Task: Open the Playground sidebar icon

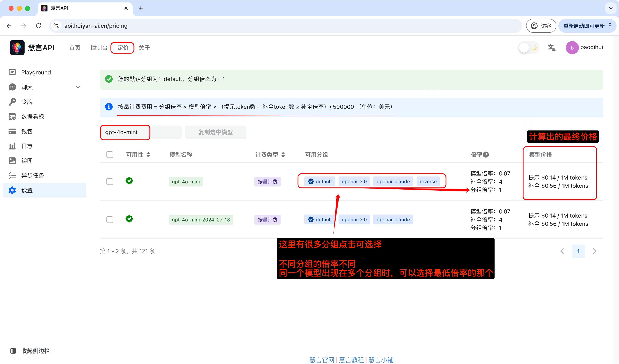Action: coord(12,72)
